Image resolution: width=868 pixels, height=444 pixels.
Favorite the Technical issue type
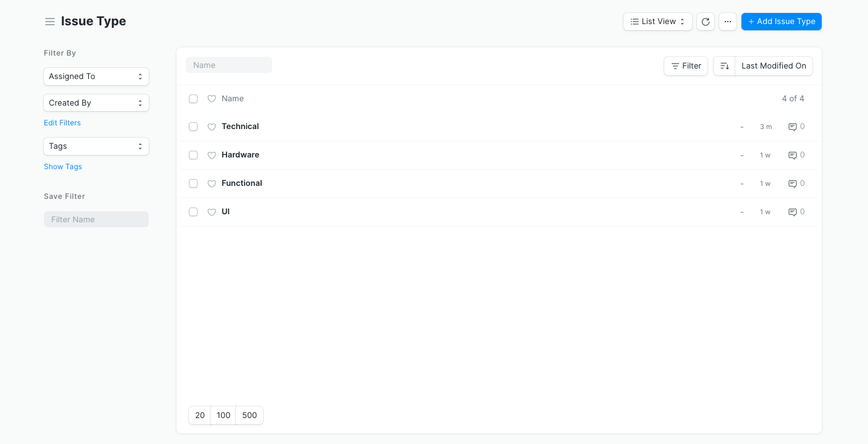tap(212, 127)
